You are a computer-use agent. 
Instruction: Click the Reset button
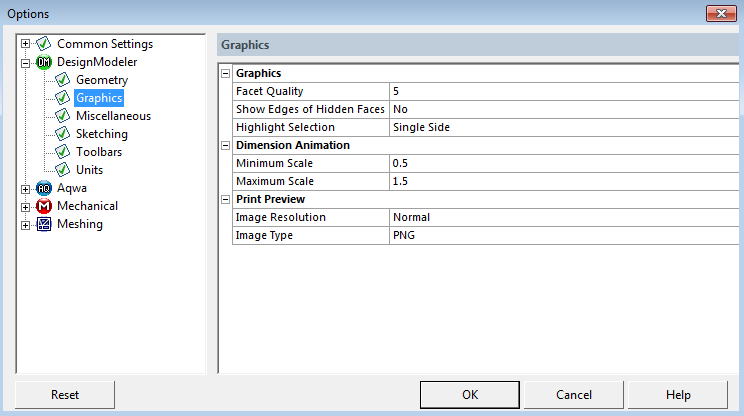coord(65,395)
